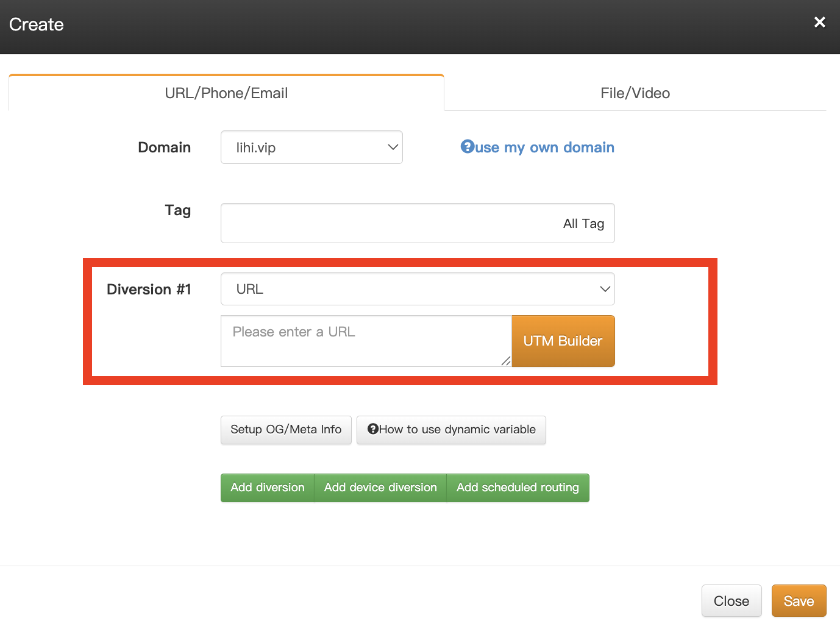Click the resize handle of the URL textarea
The image size is (840, 629).
click(505, 361)
